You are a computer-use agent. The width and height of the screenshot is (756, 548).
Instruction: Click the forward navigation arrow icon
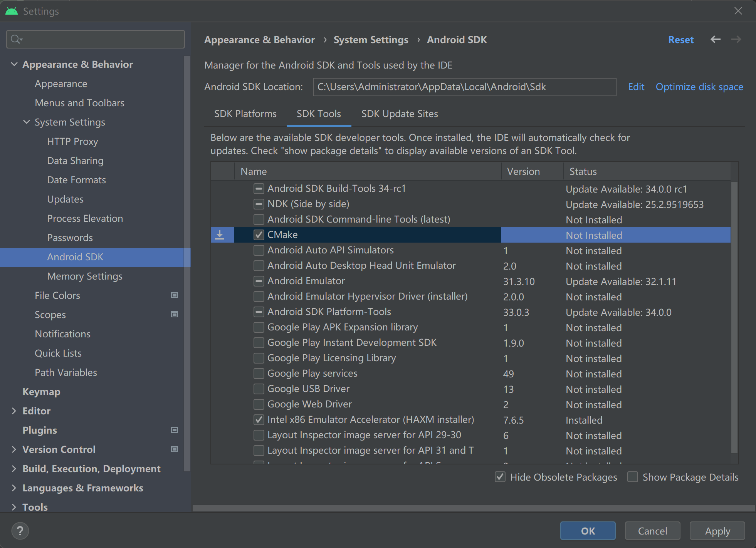[736, 40]
